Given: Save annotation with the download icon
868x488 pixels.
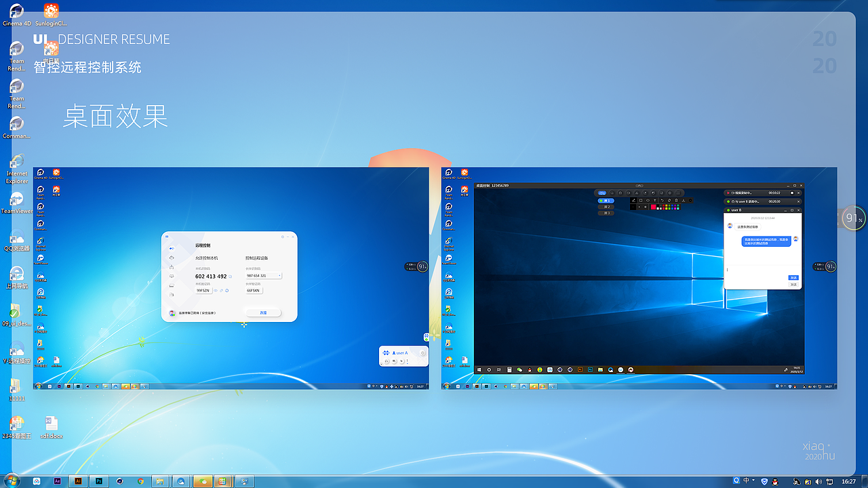Looking at the screenshot, I should (x=684, y=201).
